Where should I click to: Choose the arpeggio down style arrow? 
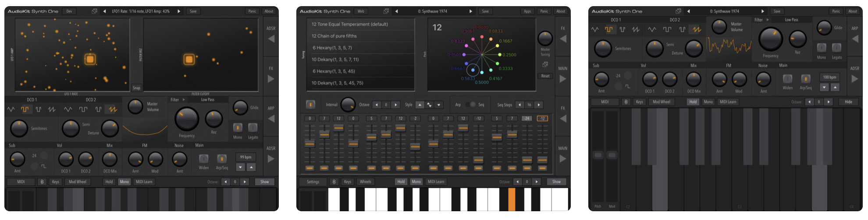439,105
